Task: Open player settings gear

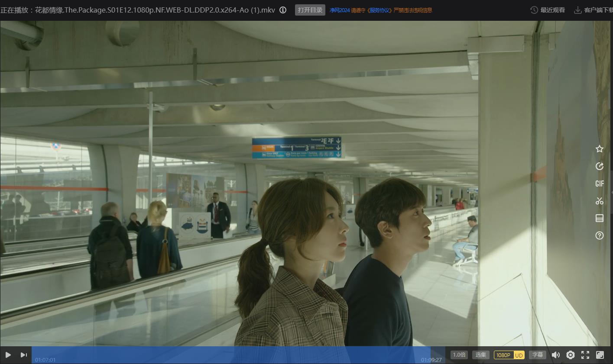Action: click(571, 355)
